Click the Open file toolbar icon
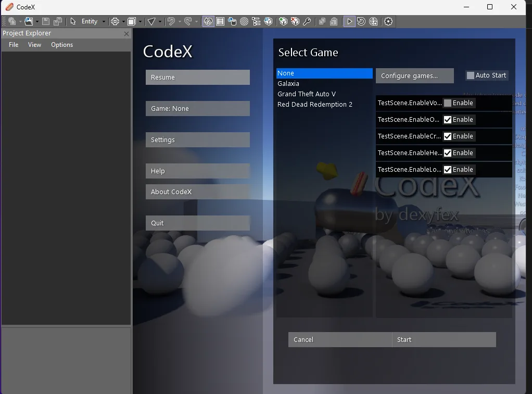The width and height of the screenshot is (532, 394). (29, 21)
